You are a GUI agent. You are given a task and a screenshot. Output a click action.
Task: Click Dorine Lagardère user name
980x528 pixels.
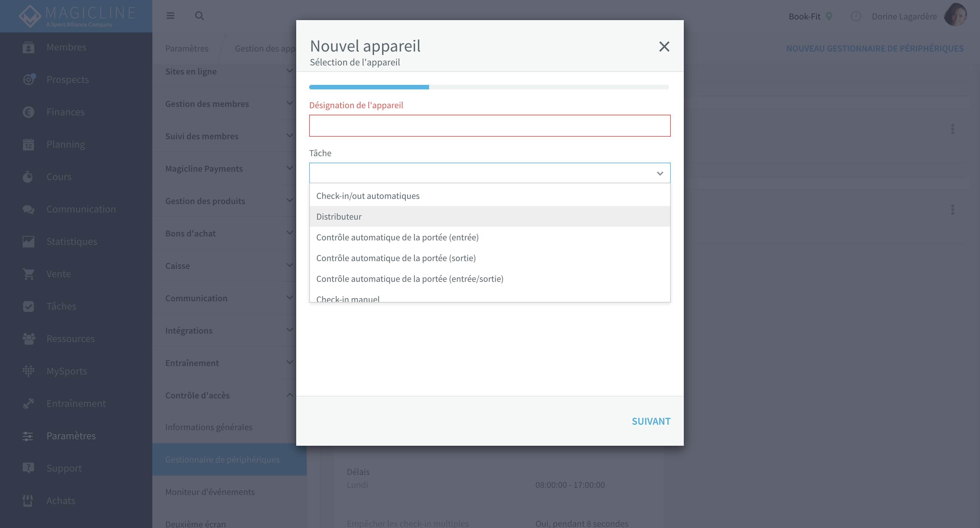pyautogui.click(x=904, y=16)
